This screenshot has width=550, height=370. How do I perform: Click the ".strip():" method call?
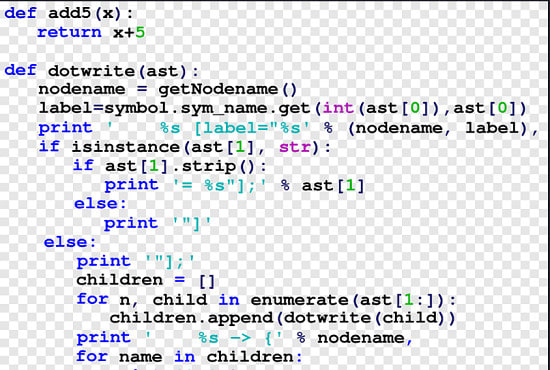220,166
